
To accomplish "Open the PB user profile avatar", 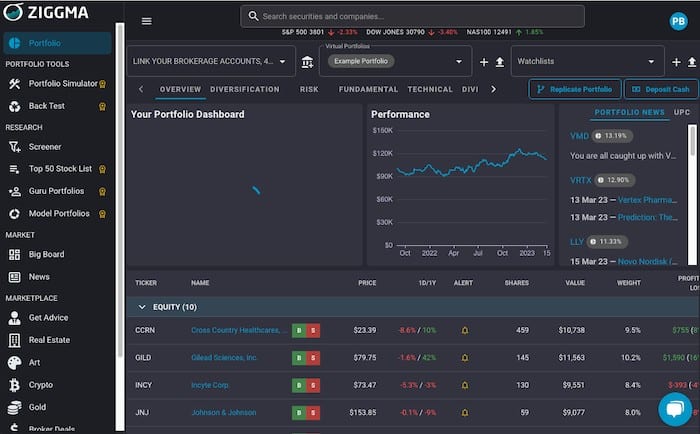I will (x=678, y=21).
